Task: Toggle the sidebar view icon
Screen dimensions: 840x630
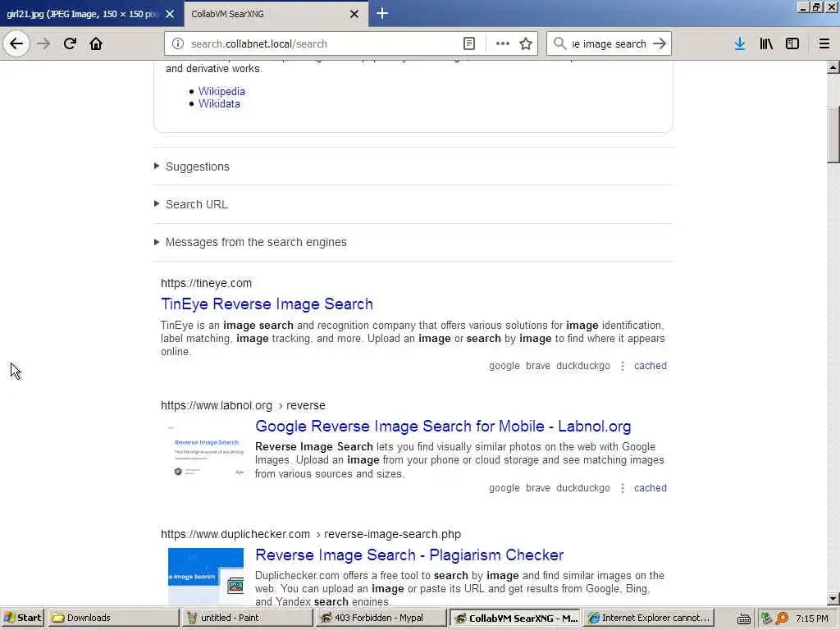Action: click(792, 43)
